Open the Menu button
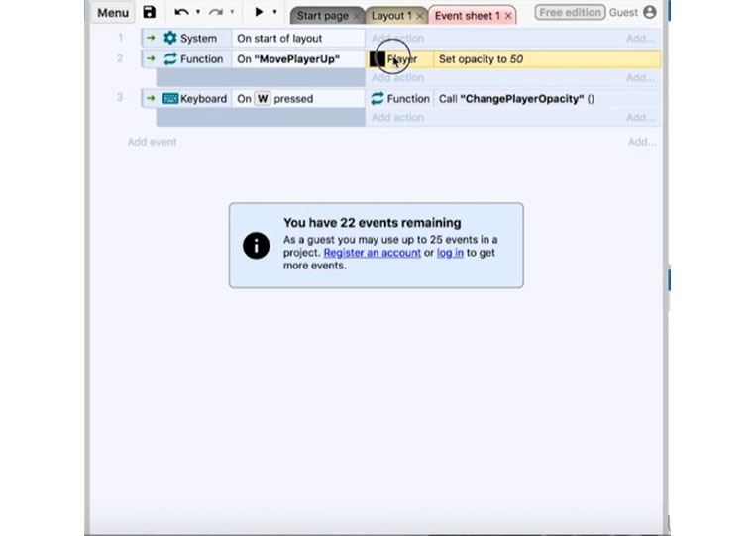This screenshot has height=536, width=756. click(113, 13)
